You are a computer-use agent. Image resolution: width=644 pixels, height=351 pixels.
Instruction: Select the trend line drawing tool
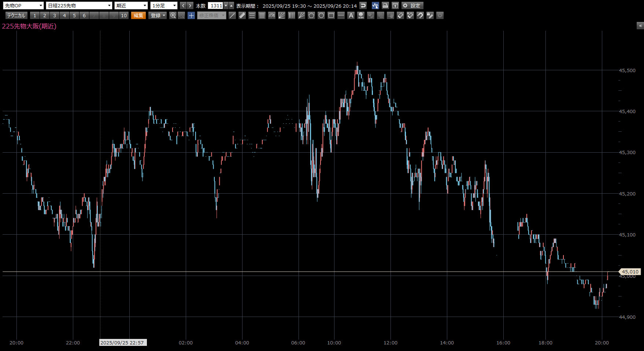pos(232,15)
